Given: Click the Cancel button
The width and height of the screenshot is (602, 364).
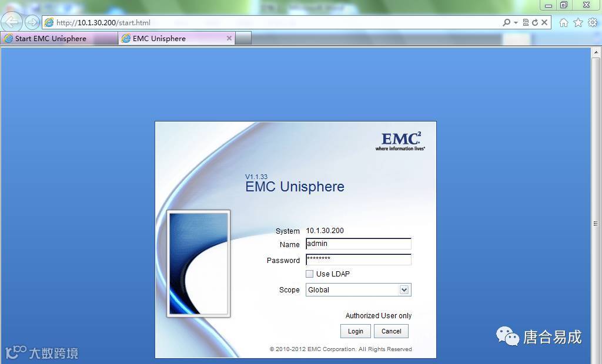Looking at the screenshot, I should click(x=391, y=331).
